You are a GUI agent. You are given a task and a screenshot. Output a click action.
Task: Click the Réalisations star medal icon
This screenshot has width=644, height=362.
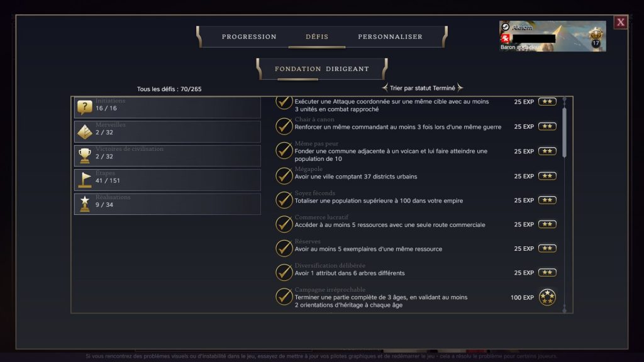click(84, 204)
